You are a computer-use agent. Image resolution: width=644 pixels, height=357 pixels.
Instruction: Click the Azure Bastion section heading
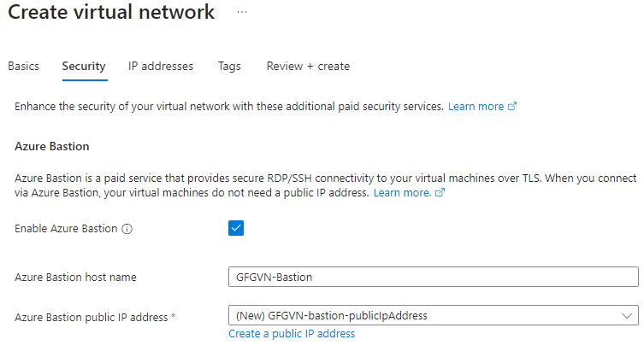coord(52,147)
